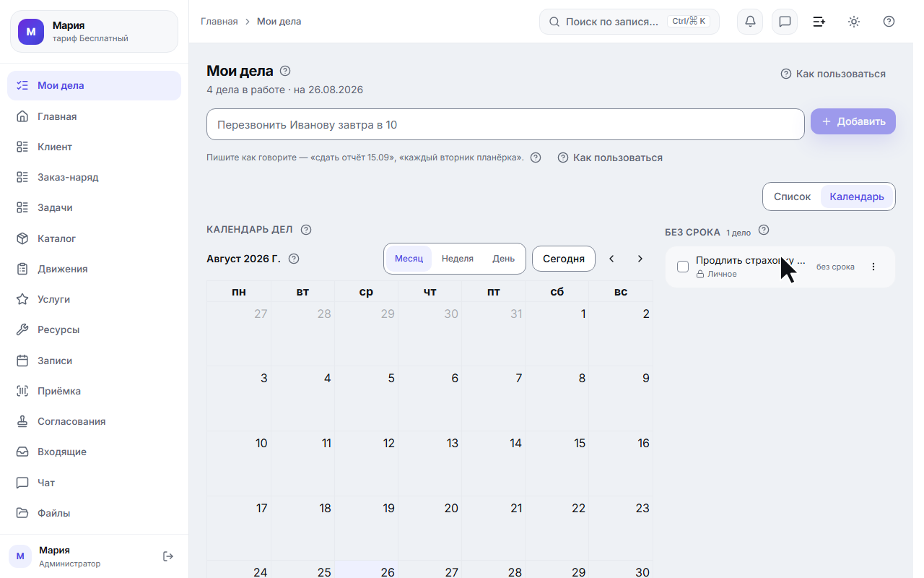The width and height of the screenshot is (924, 578).
Task: Go to next month with right arrow
Action: click(640, 259)
